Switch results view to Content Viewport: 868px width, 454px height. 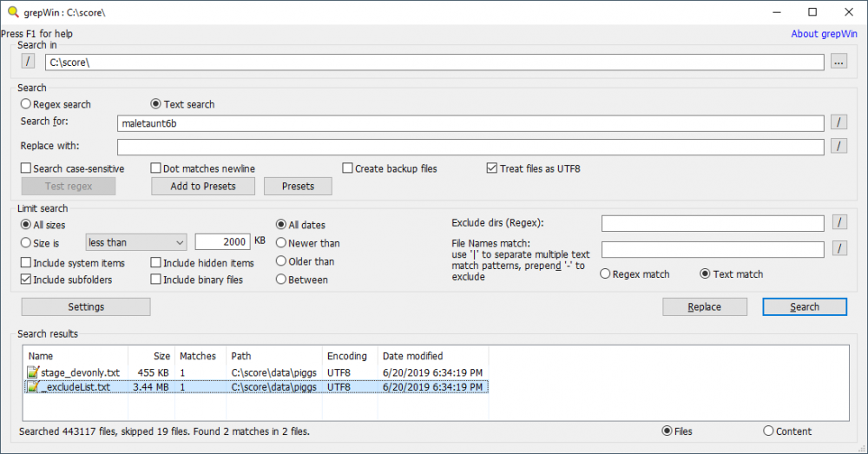(769, 431)
